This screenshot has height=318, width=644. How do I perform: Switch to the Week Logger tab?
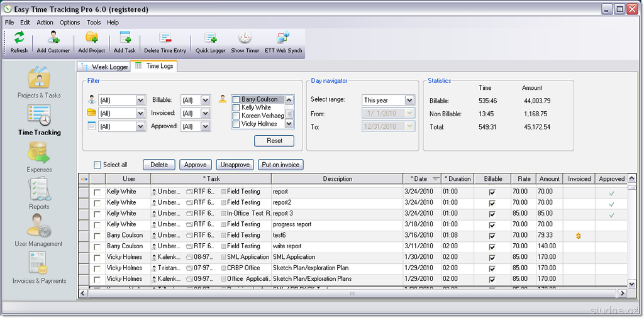pos(104,67)
